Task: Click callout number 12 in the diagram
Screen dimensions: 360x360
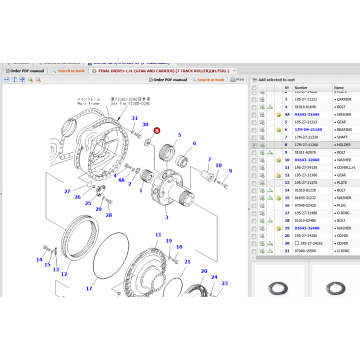Action: tap(64, 274)
